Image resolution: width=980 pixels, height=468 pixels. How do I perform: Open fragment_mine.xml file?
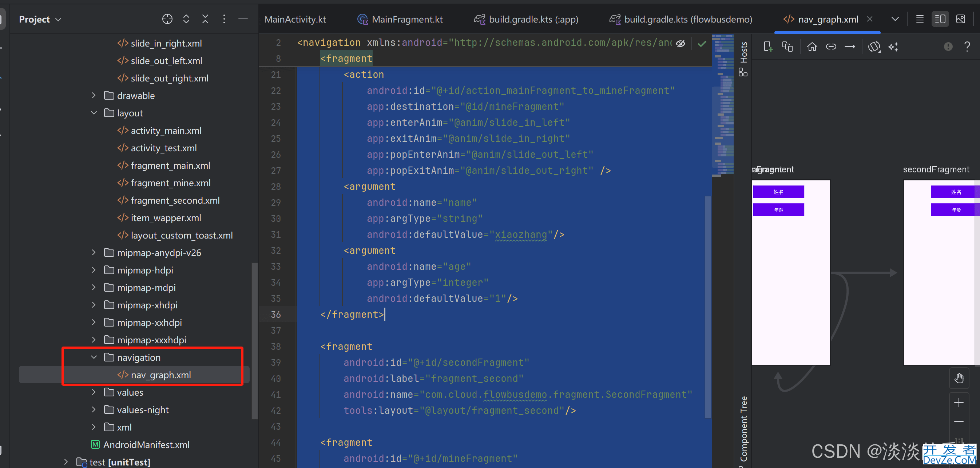pos(164,183)
